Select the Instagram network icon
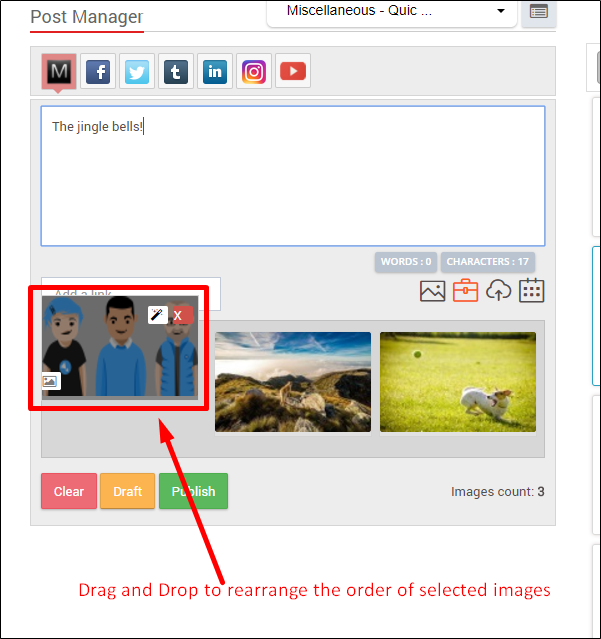This screenshot has height=639, width=601. point(254,72)
